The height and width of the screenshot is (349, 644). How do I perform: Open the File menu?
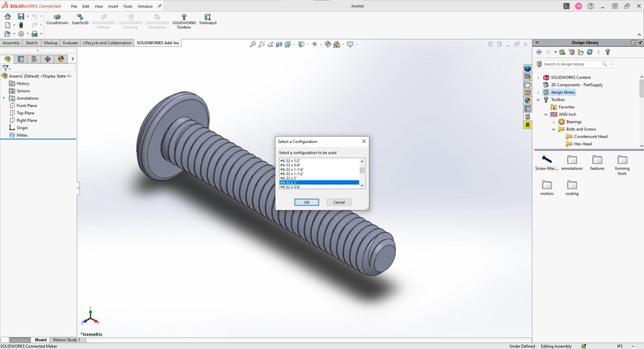tap(74, 7)
